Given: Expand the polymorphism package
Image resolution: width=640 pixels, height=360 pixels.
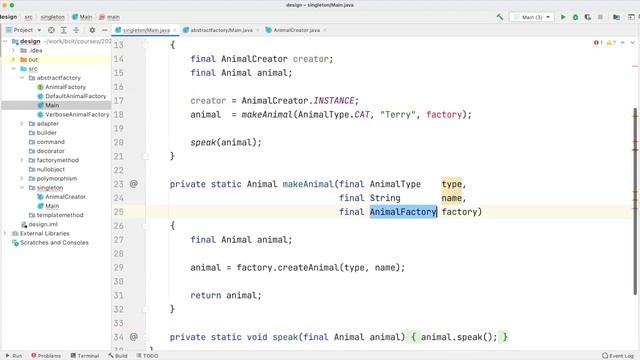Looking at the screenshot, I should 22,178.
